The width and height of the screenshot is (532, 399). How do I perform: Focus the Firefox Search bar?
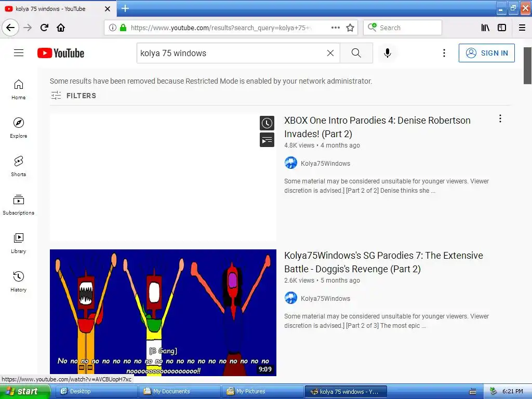click(403, 28)
